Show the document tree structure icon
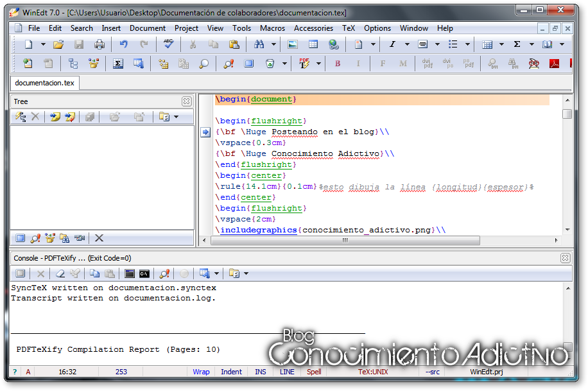The image size is (588, 391). (73, 64)
